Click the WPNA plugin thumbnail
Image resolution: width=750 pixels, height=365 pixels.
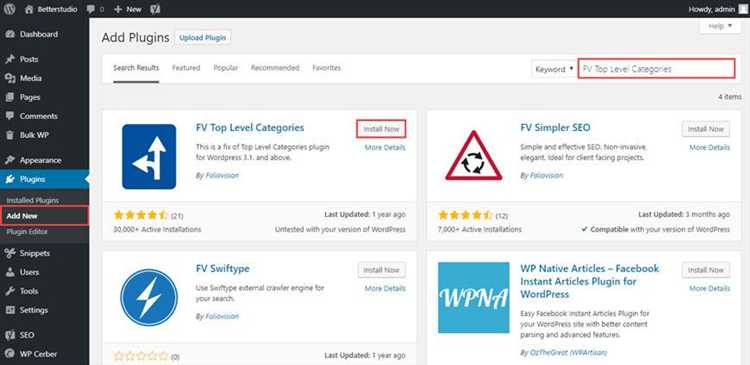click(x=474, y=298)
